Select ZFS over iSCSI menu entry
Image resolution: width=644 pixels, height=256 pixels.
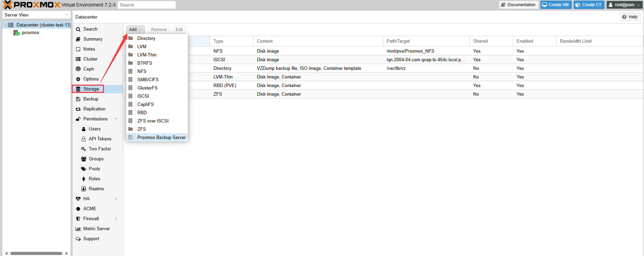157,121
